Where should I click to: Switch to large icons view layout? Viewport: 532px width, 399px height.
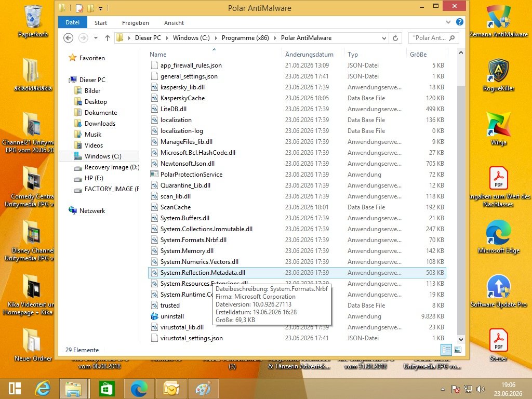click(458, 350)
